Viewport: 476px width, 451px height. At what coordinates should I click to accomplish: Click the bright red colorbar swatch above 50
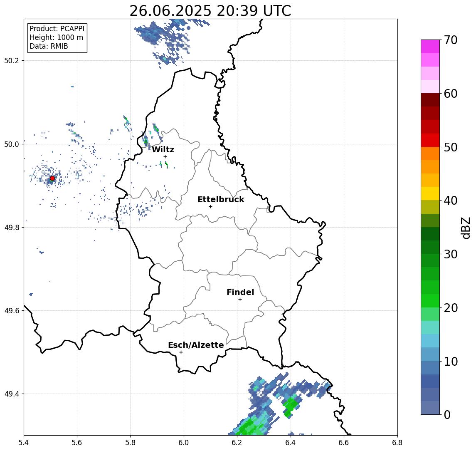point(430,140)
